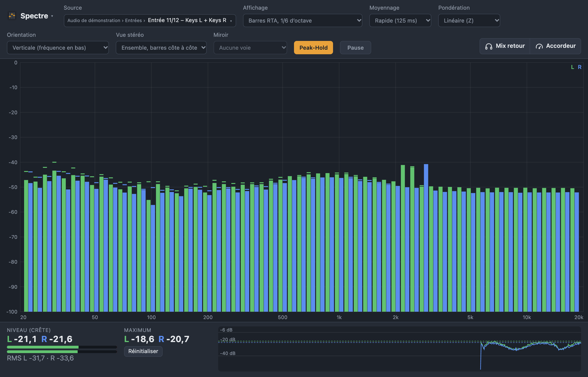Open the Accordeur view
The height and width of the screenshot is (377, 588).
(556, 46)
